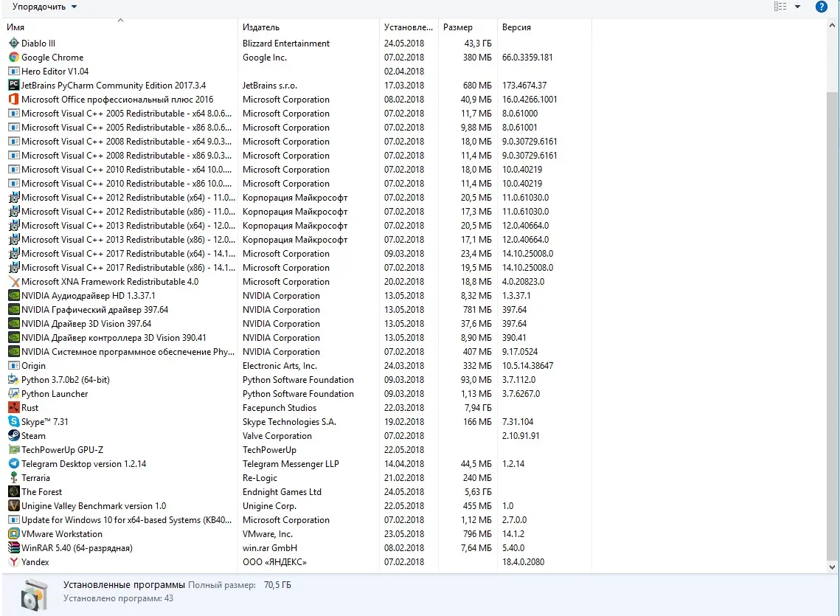
Task: Expand the view options dropdown arrow
Action: coord(797,7)
